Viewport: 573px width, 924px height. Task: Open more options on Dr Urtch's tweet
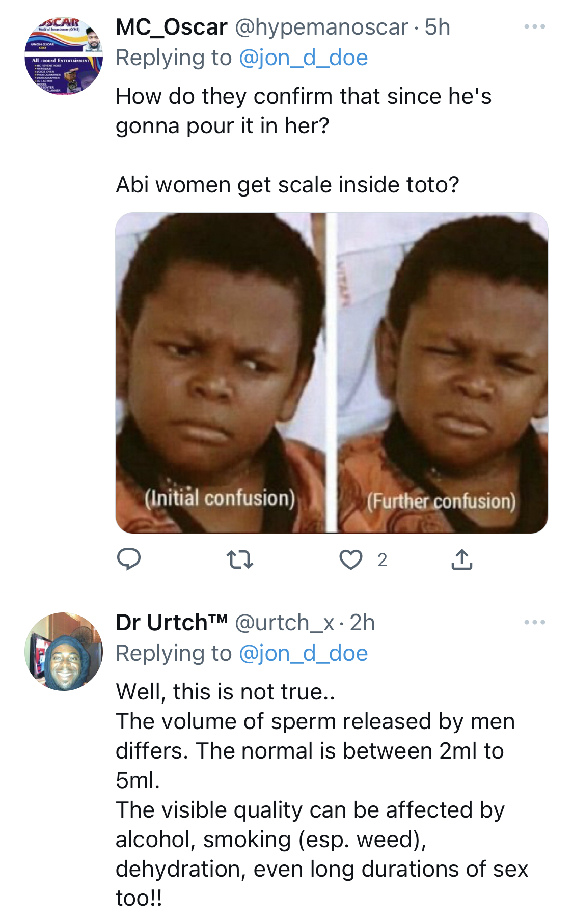pos(535,622)
